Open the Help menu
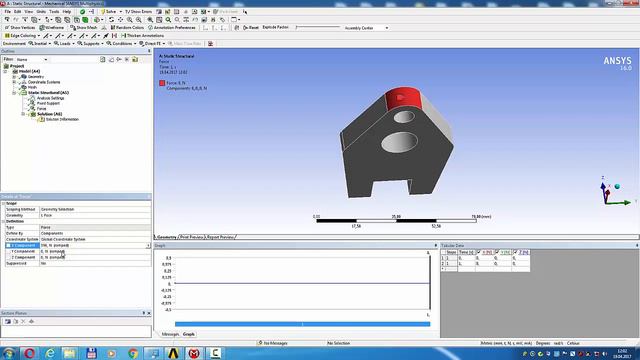 tap(67, 12)
